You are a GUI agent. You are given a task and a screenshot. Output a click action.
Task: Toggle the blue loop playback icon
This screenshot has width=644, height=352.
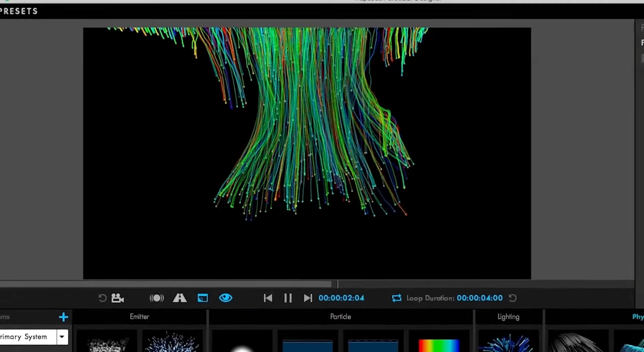(x=396, y=298)
